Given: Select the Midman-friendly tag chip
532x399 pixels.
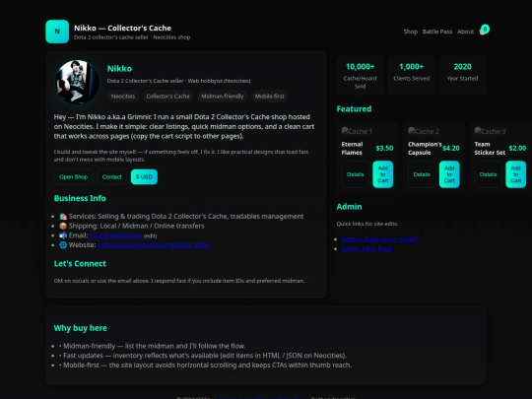Looking at the screenshot, I should point(223,97).
